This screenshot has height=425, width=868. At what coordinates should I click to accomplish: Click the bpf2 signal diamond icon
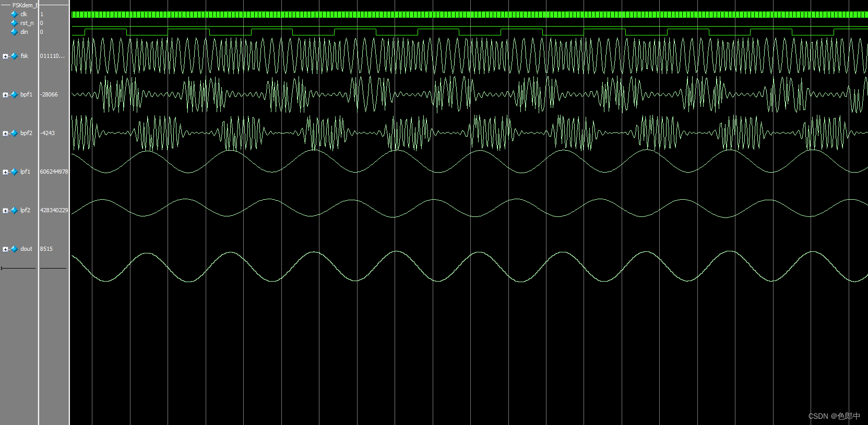[14, 133]
